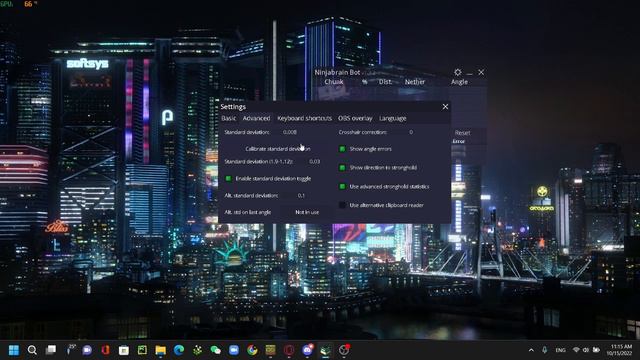
Task: Open the volume tray icon
Action: click(x=586, y=350)
